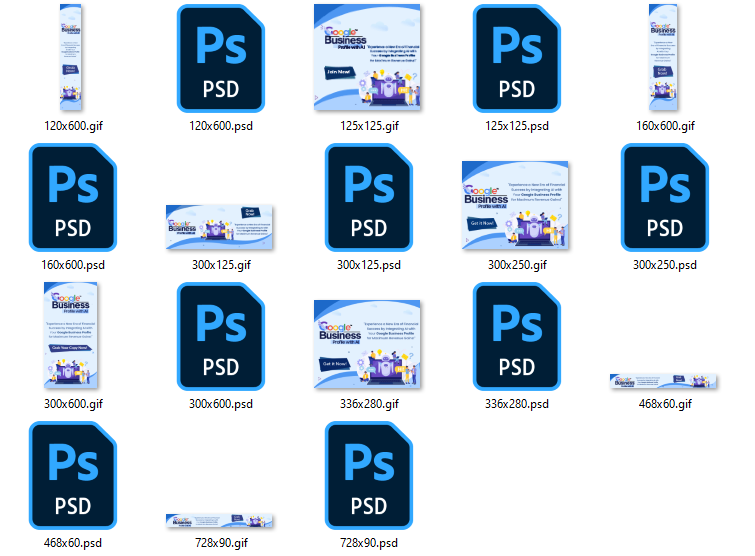Image resolution: width=755 pixels, height=556 pixels.
Task: Click the 160x600.gif banner thumbnail
Action: point(663,57)
